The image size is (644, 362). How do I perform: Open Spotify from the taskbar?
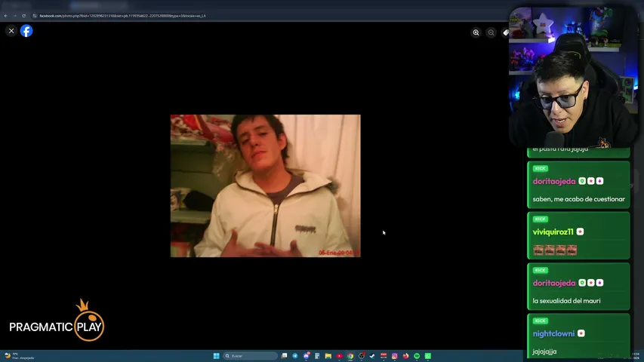(417, 356)
